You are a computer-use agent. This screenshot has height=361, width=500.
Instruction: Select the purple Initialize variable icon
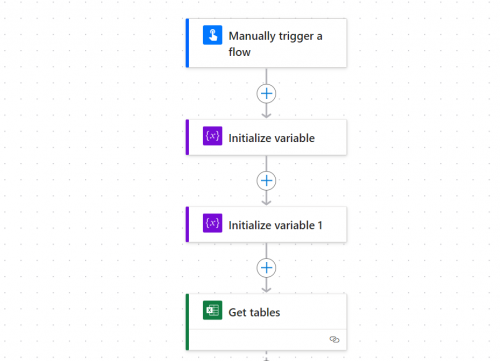[212, 136]
